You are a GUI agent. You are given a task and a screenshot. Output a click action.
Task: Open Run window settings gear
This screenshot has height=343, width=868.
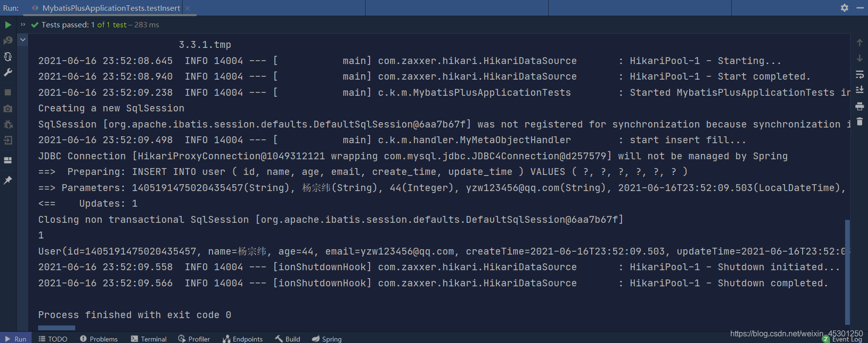point(845,8)
